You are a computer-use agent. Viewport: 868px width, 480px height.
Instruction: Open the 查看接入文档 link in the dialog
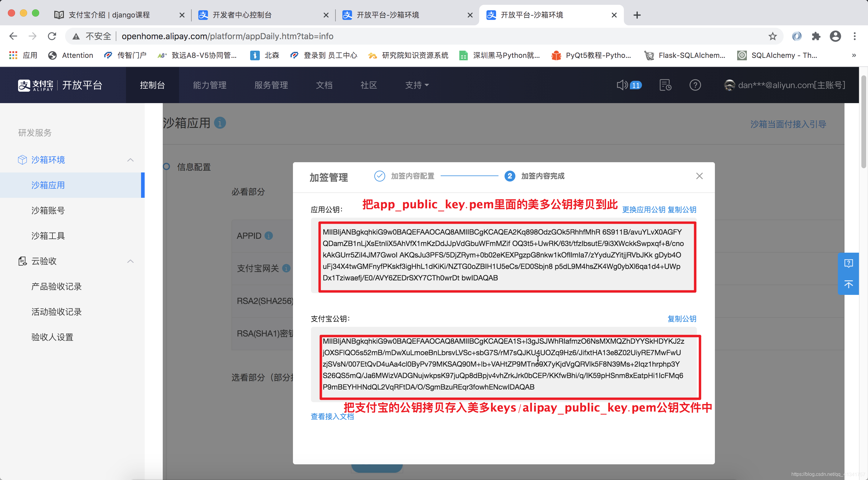332,417
